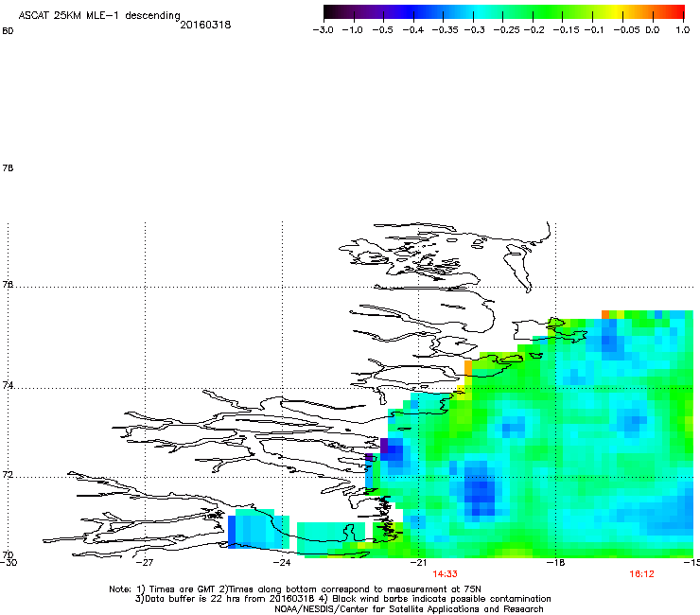The image size is (700, 615).
Task: Click the -0.3 color scale label
Action: [475, 30]
